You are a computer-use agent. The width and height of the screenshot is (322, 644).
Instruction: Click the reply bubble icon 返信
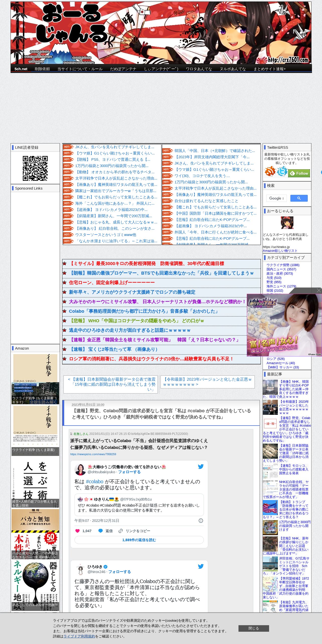(101, 531)
